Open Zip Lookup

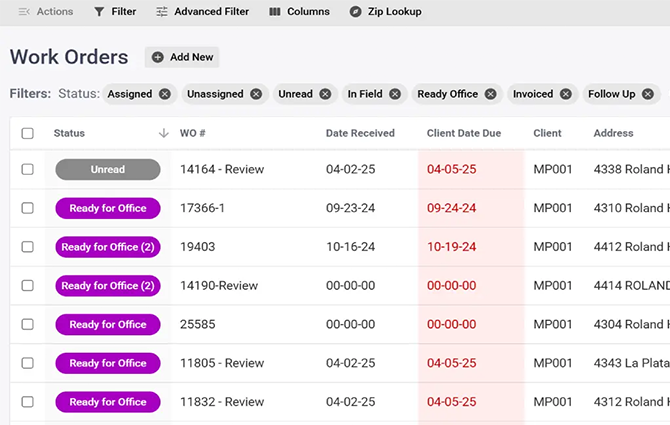coord(385,12)
